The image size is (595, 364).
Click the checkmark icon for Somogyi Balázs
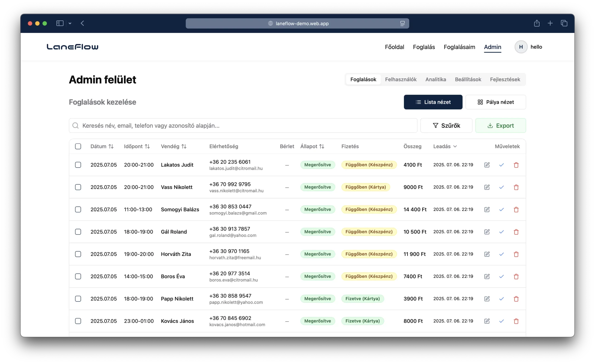click(501, 210)
